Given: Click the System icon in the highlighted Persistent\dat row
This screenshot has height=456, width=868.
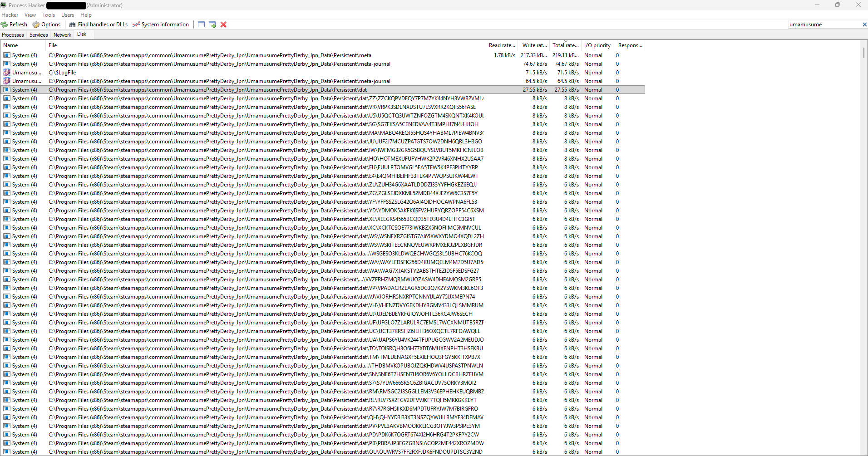Looking at the screenshot, I should click(7, 90).
